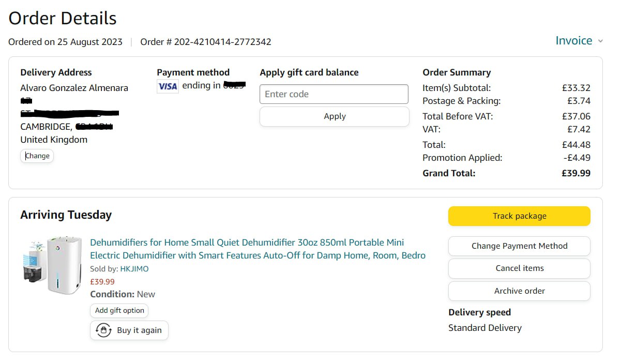The image size is (621, 364).
Task: Click Add gift option
Action: point(119,310)
